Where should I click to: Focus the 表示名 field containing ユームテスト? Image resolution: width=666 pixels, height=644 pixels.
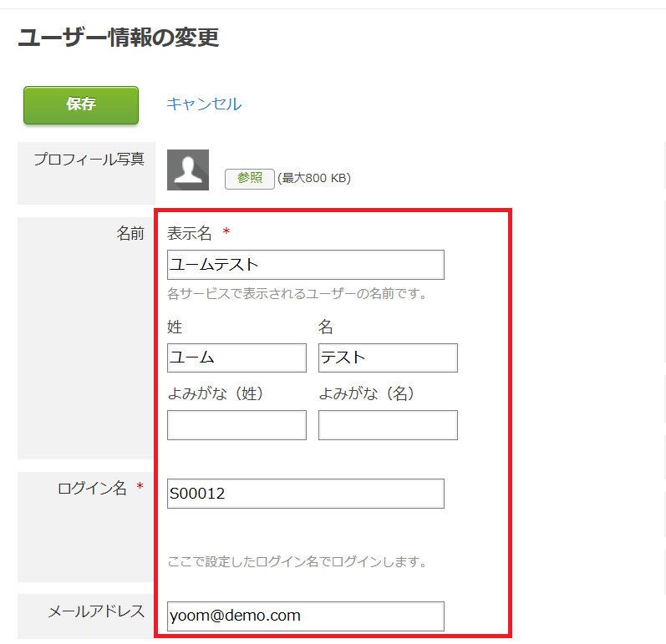pos(305,265)
